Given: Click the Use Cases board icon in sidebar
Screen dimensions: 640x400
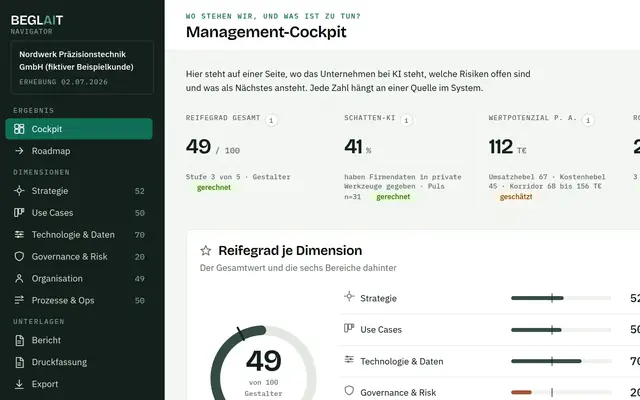Looking at the screenshot, I should 19,213.
